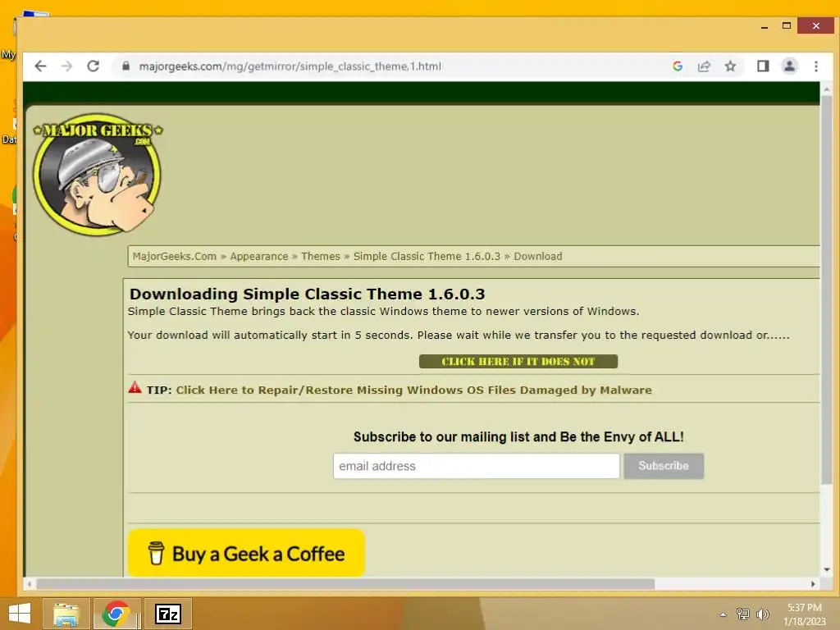The image size is (840, 630).
Task: Click the scroll down arrow
Action: [827, 569]
